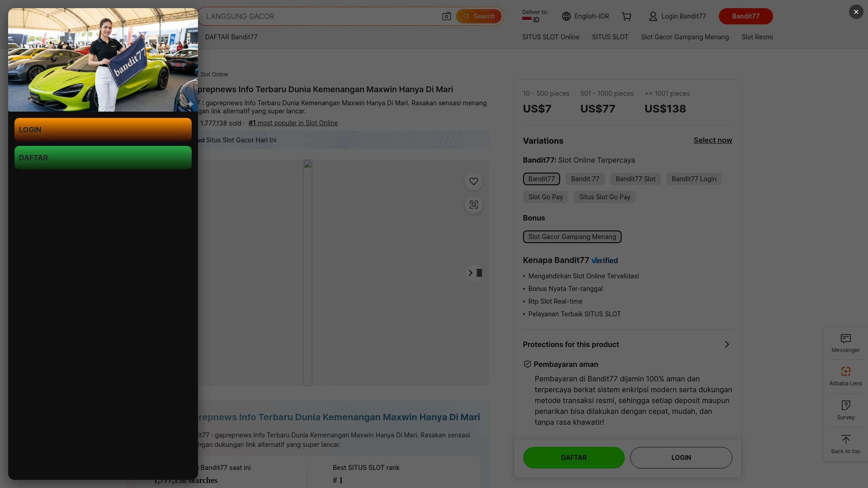Select Slot Gacor Gampang Menang bonus chip
This screenshot has width=868, height=488.
pyautogui.click(x=572, y=237)
